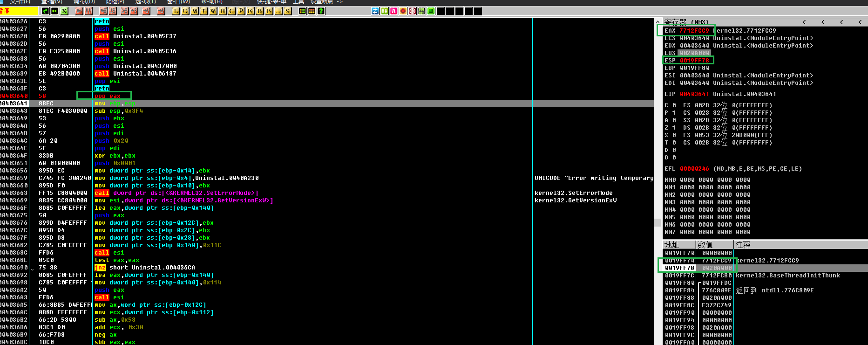Image resolution: width=868 pixels, height=345 pixels.
Task: Show Call stack with the K icon
Action: click(250, 11)
